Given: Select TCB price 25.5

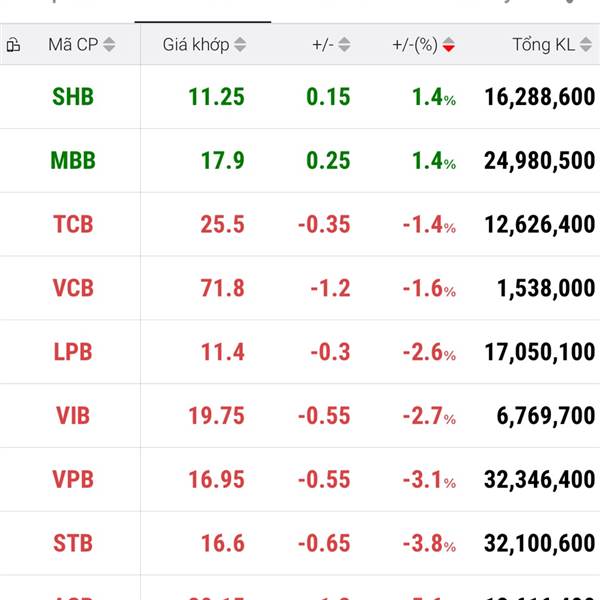Looking at the screenshot, I should click(223, 224).
